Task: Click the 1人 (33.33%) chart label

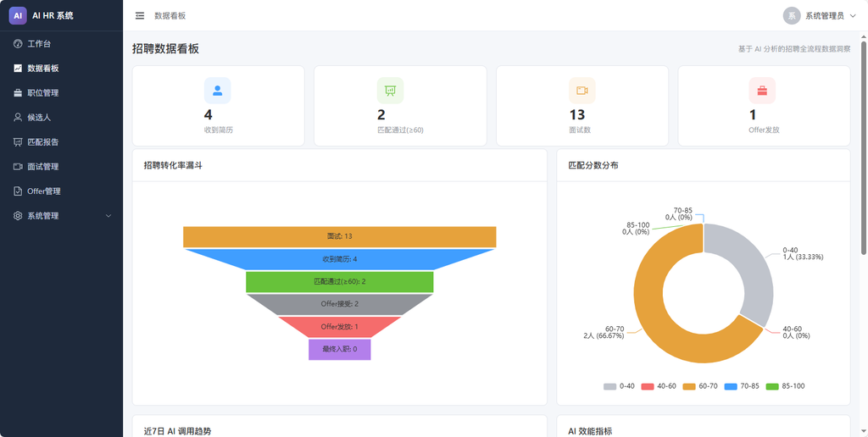Action: click(804, 257)
